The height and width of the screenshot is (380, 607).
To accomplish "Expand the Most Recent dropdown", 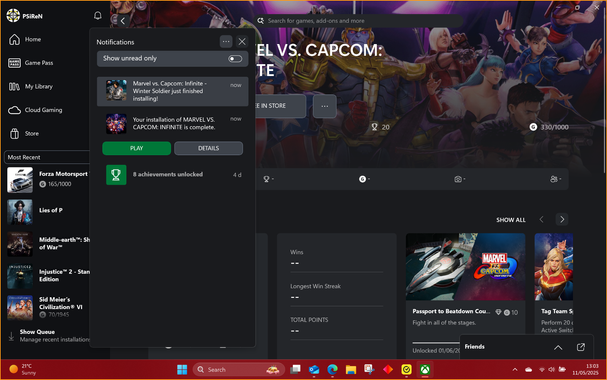I will [x=47, y=157].
